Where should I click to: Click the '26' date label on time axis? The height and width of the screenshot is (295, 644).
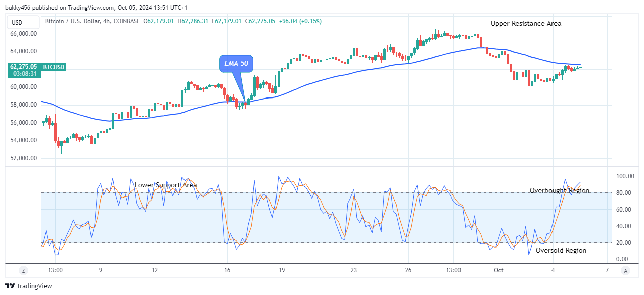(x=408, y=270)
